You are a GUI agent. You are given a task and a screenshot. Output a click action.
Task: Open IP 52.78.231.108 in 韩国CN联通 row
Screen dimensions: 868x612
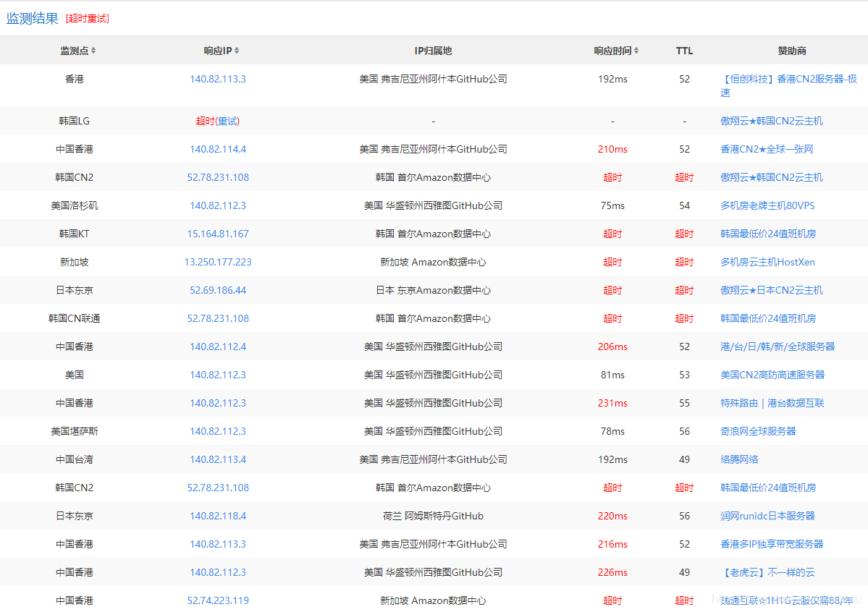tap(218, 318)
